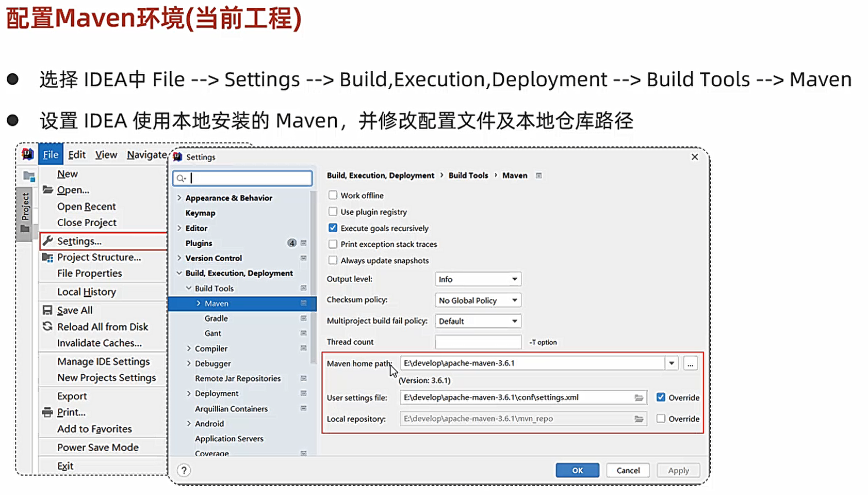Screen dimensions: 868x495
Task: Check Always update snapshots
Action: point(333,260)
